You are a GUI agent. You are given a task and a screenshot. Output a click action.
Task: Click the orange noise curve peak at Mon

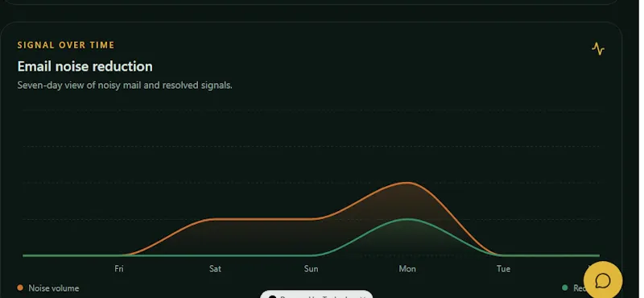tap(407, 183)
